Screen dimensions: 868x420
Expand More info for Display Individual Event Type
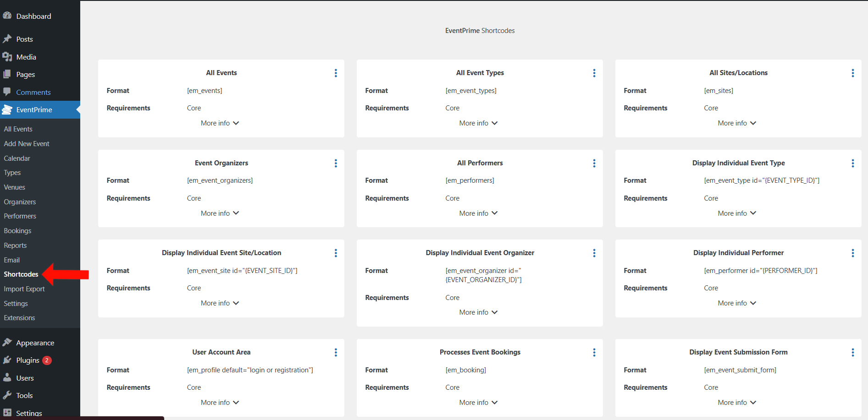point(737,213)
